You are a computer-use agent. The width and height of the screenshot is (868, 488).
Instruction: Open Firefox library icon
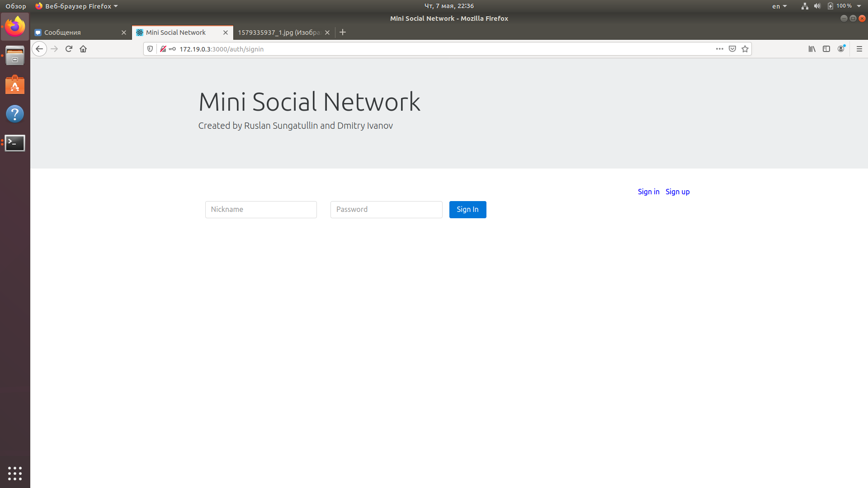812,49
